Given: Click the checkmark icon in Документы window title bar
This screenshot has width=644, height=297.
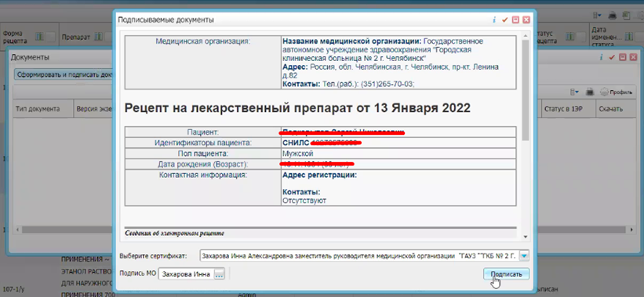Looking at the screenshot, I should [x=612, y=57].
